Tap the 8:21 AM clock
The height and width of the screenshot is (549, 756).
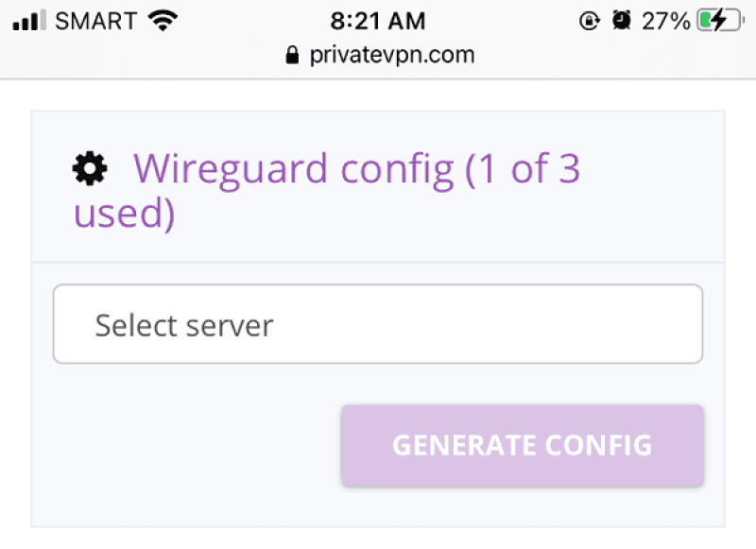click(x=378, y=21)
